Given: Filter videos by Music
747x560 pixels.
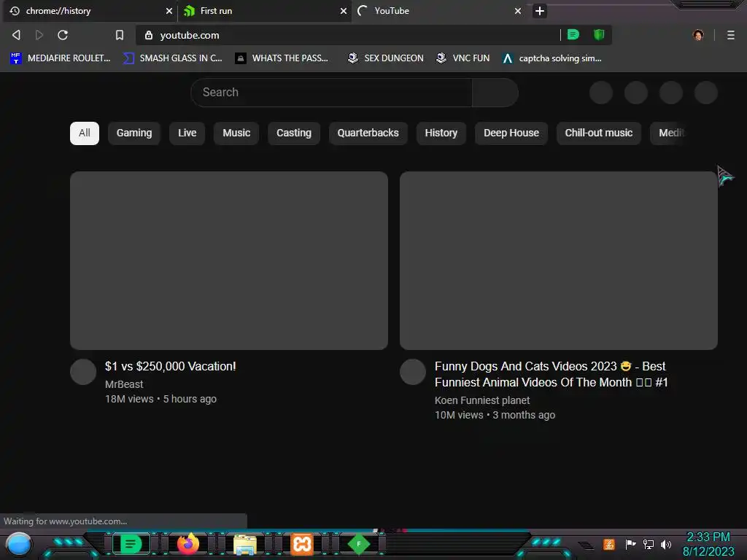Looking at the screenshot, I should pyautogui.click(x=236, y=133).
